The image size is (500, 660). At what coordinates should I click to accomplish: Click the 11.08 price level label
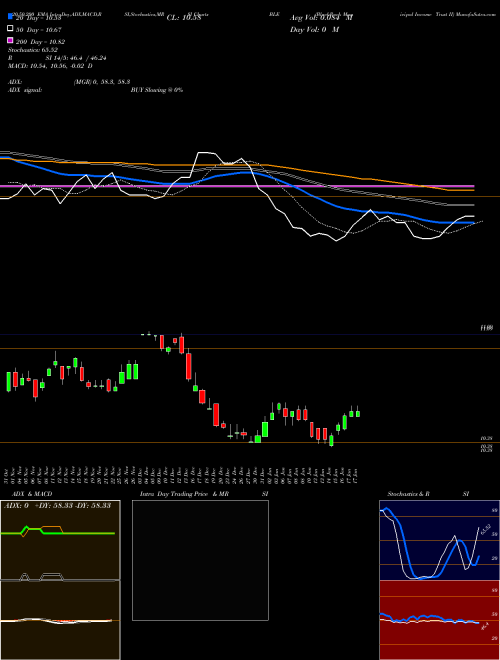(x=487, y=328)
